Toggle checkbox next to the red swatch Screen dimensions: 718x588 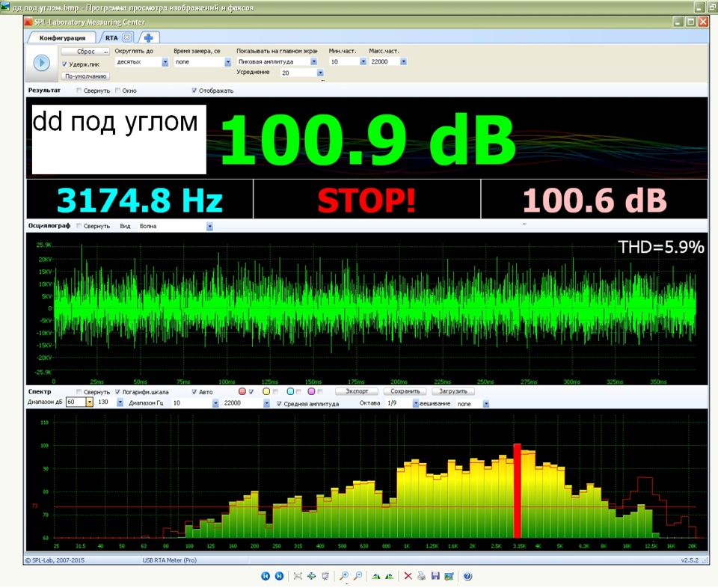tap(251, 391)
